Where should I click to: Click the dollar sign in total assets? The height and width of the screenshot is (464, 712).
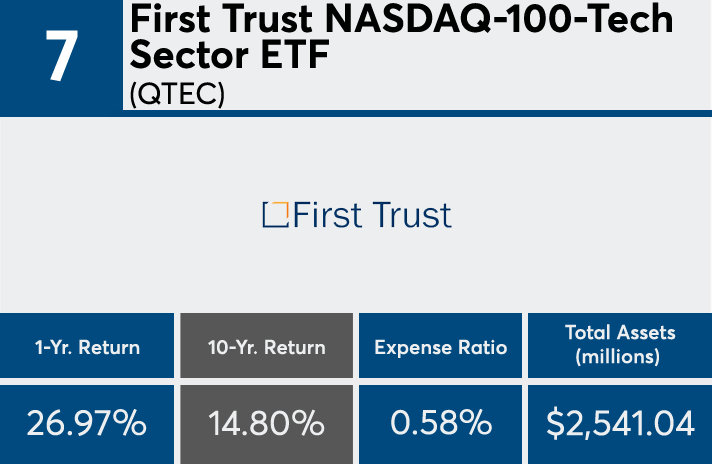(x=554, y=423)
